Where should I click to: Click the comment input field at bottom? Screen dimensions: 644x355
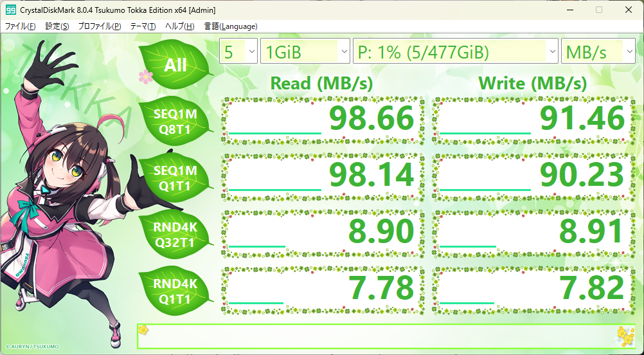click(x=386, y=336)
